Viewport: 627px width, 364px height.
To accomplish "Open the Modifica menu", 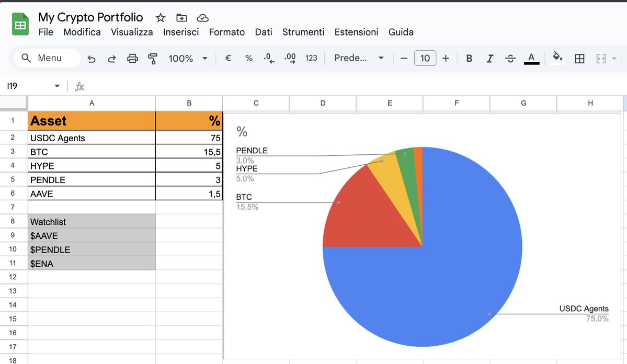I will (82, 32).
